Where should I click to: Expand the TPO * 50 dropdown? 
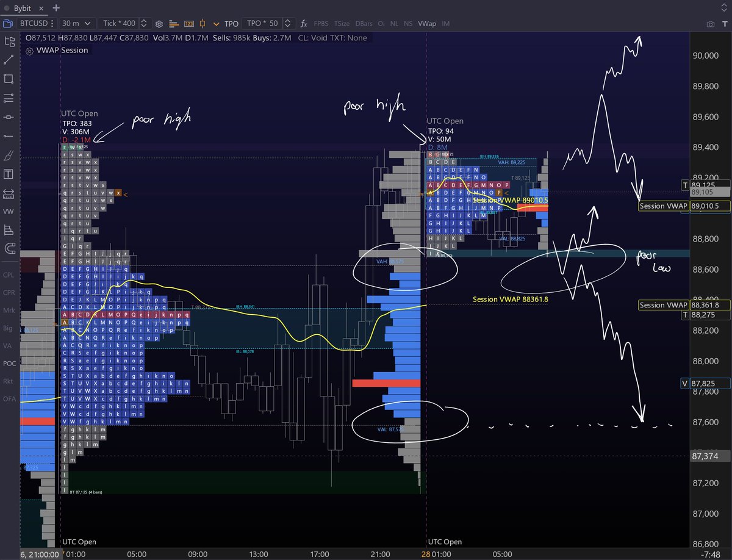pos(262,23)
